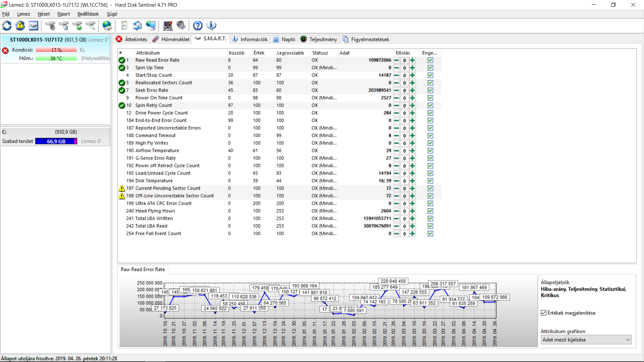Viewport: 644px width, 362px height.
Task: Click the globe with disk toolbar icon
Action: pos(107,25)
